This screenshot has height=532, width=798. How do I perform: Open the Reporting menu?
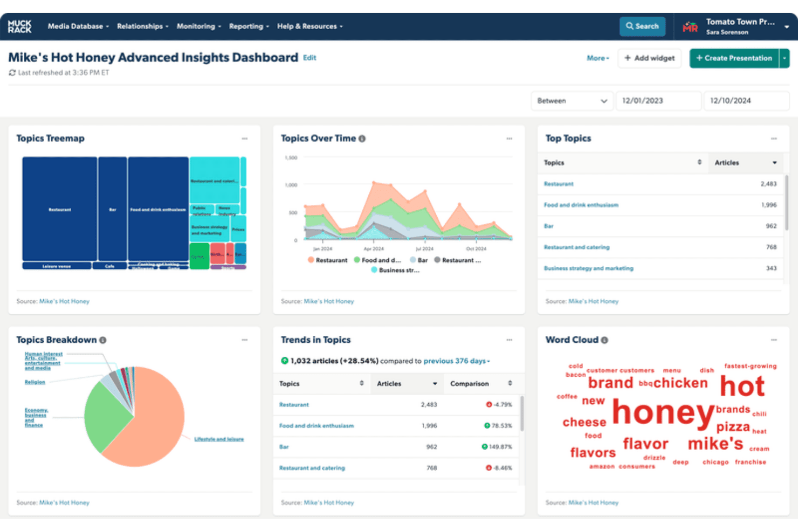(249, 26)
